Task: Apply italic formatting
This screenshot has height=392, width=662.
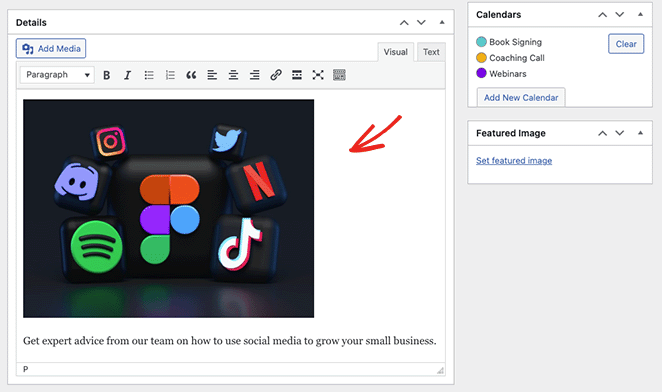Action: click(x=128, y=75)
